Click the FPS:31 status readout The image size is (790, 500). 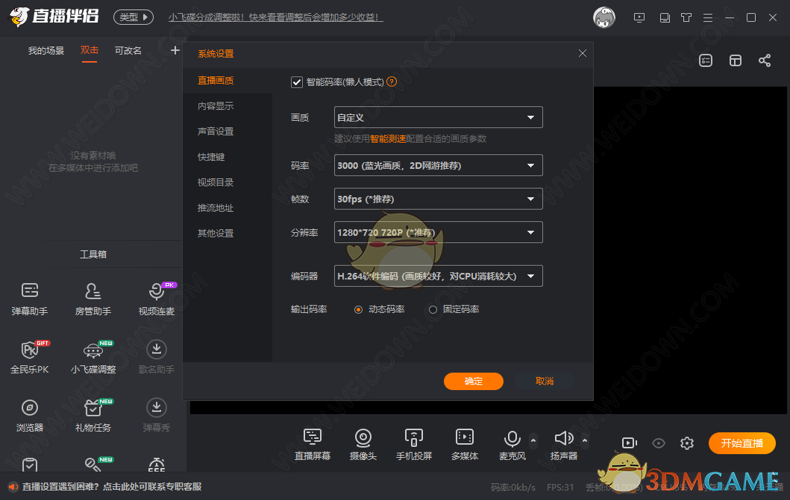tap(560, 487)
